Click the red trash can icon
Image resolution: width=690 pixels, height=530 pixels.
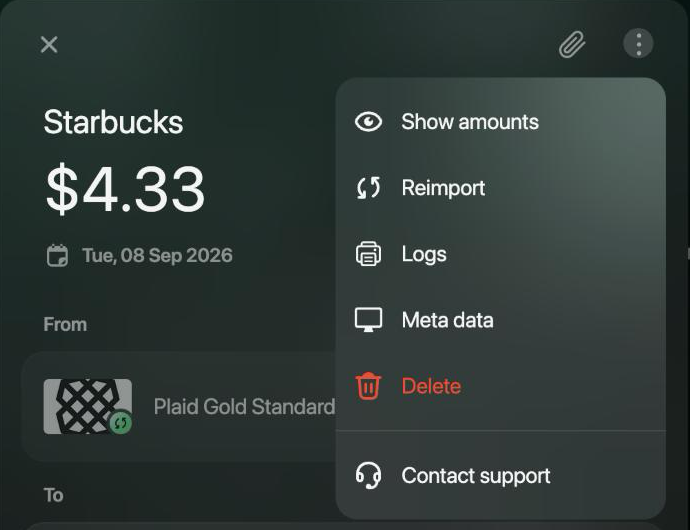click(x=368, y=386)
